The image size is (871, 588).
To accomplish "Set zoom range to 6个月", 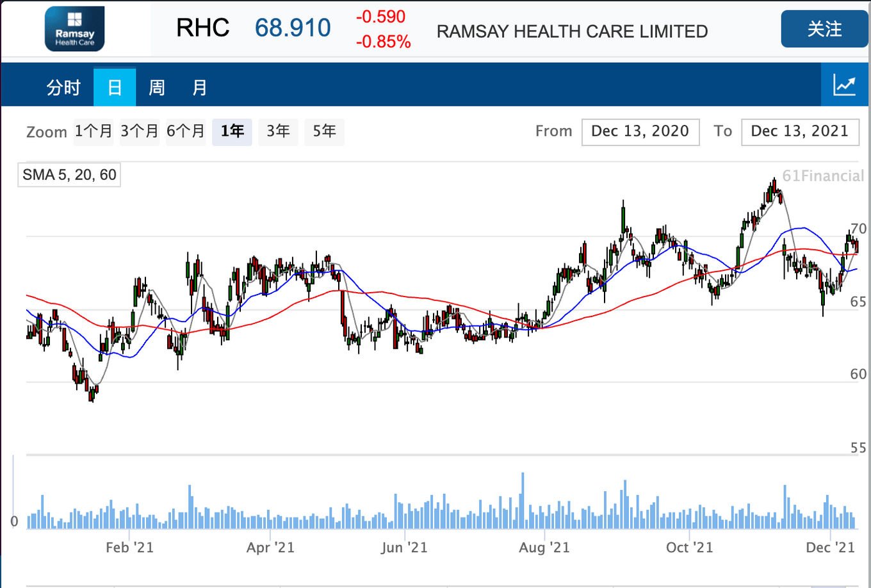I will [x=186, y=131].
